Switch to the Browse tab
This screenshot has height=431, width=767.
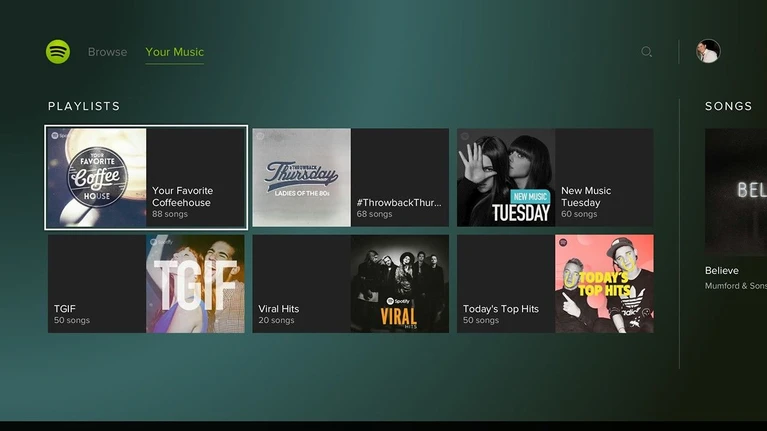pyautogui.click(x=107, y=52)
